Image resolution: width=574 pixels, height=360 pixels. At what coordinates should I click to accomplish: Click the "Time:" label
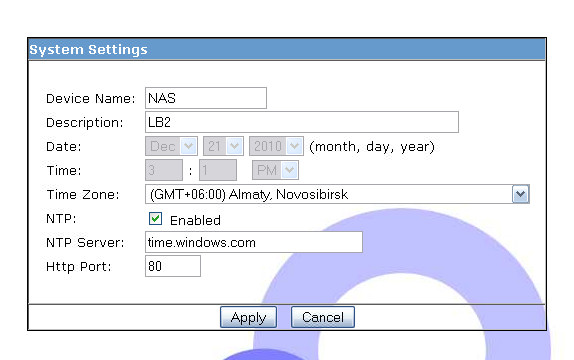point(64,170)
